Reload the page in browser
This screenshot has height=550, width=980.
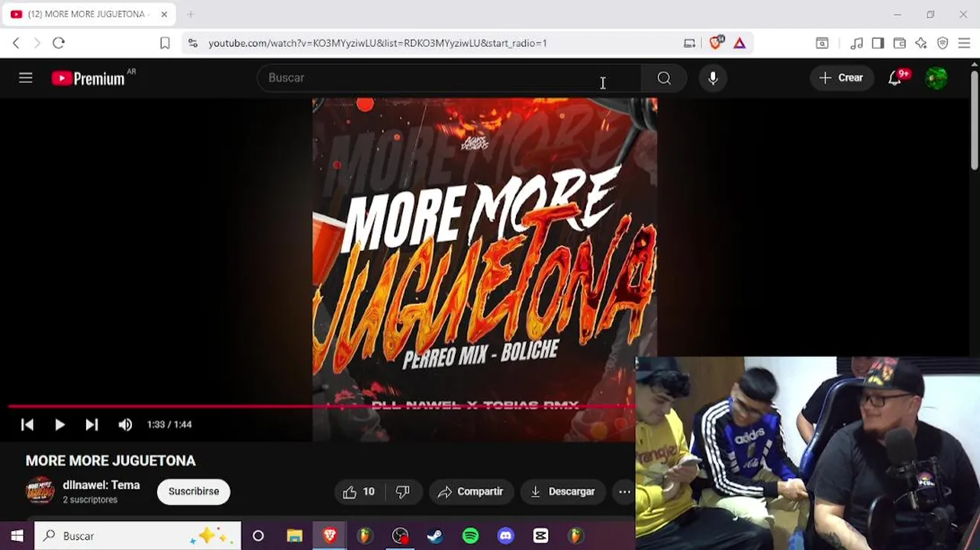coord(59,44)
